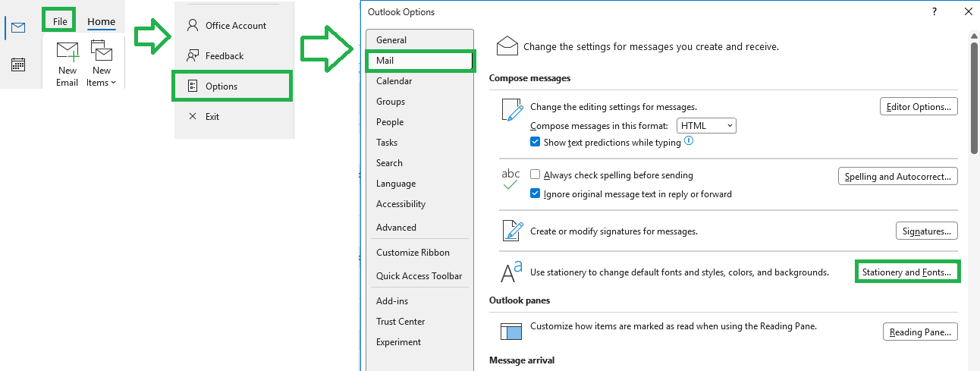Select Office Account in File menu
Image resolution: width=980 pixels, height=371 pixels.
pos(235,25)
